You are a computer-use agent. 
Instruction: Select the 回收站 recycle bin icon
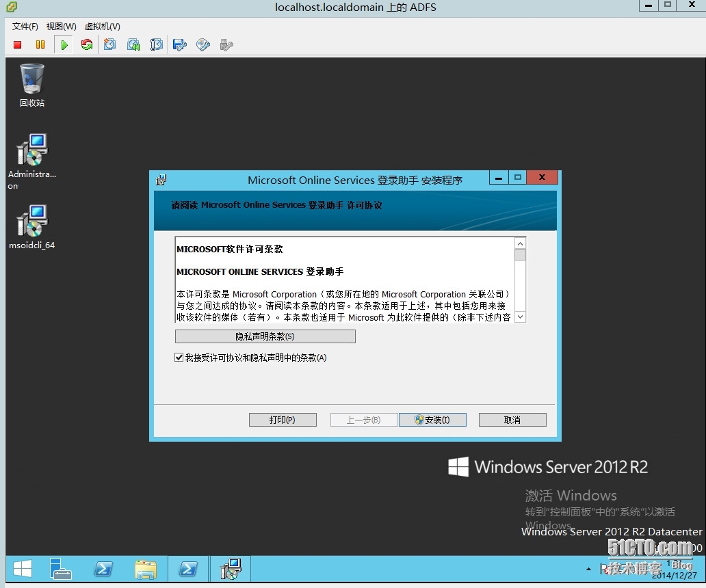pos(32,85)
